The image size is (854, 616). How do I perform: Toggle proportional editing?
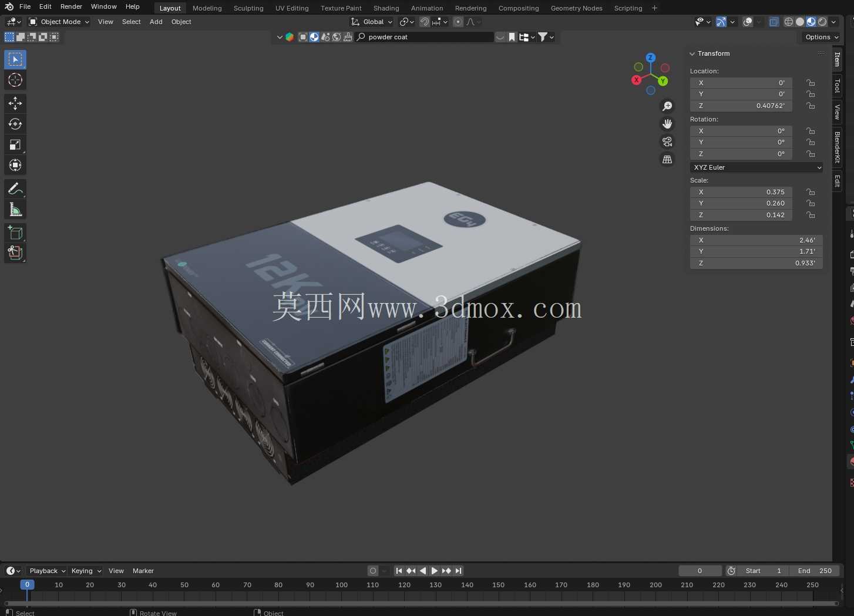tap(458, 22)
